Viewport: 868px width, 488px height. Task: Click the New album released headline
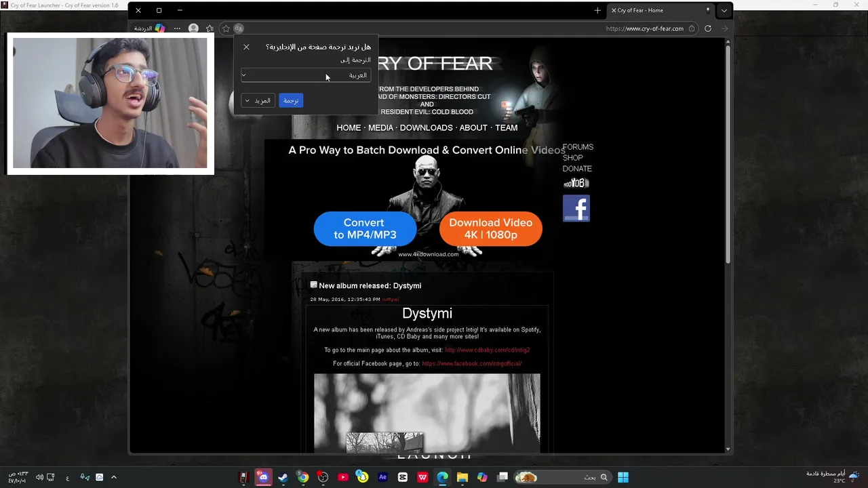370,286
